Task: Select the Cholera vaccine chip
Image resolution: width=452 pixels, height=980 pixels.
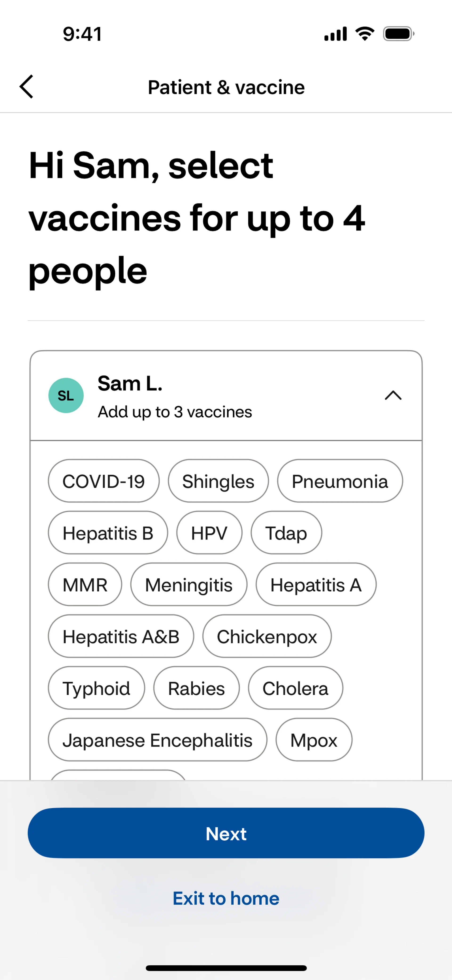Action: pos(295,688)
